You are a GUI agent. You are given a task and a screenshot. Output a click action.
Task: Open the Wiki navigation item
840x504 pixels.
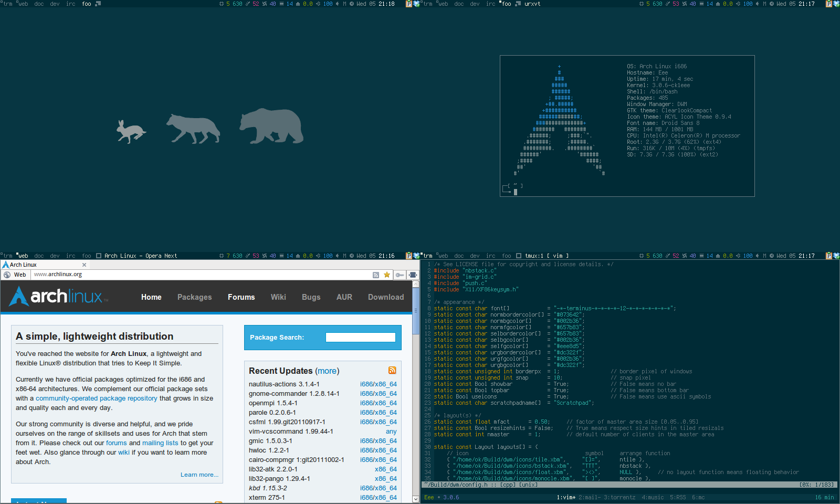coord(278,297)
